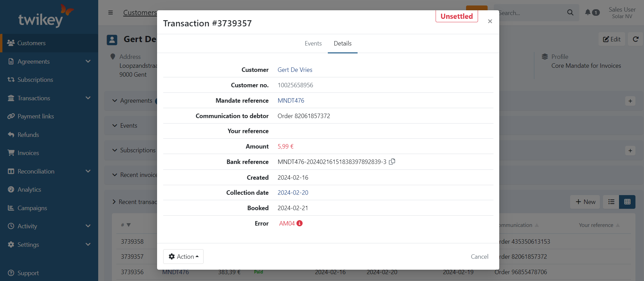Screen dimensions: 644x281
Task: Click Cancel in the transaction dialog
Action: (479, 257)
